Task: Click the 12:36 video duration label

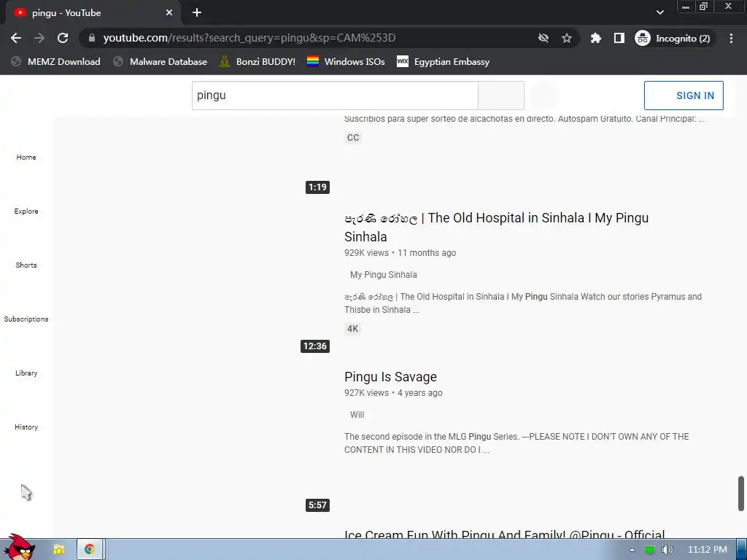Action: point(315,346)
